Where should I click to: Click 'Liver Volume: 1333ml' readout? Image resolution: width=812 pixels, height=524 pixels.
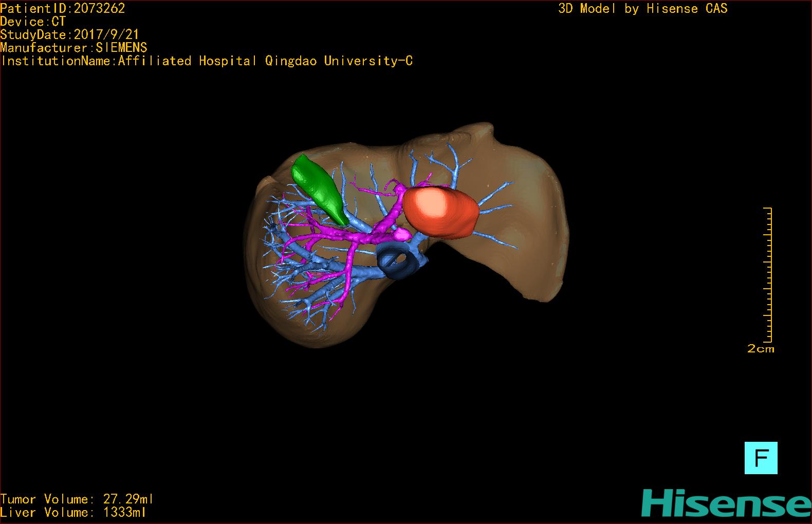(73, 513)
